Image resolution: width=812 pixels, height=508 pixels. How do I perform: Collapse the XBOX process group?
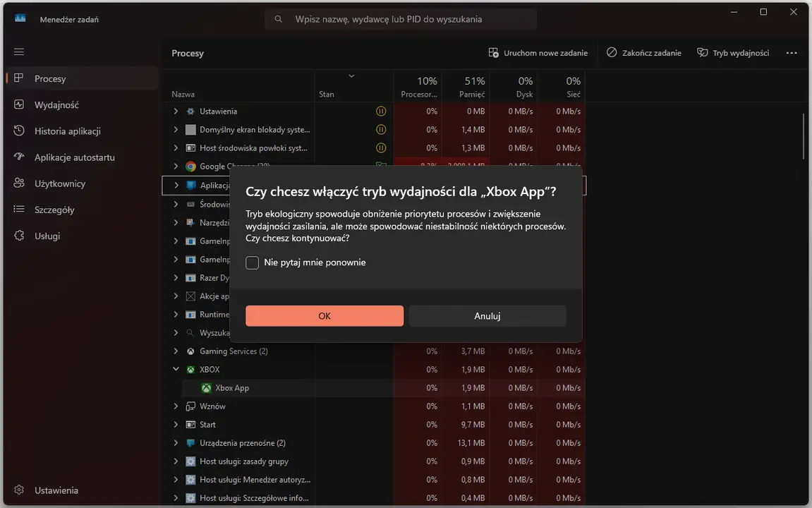[x=176, y=369]
